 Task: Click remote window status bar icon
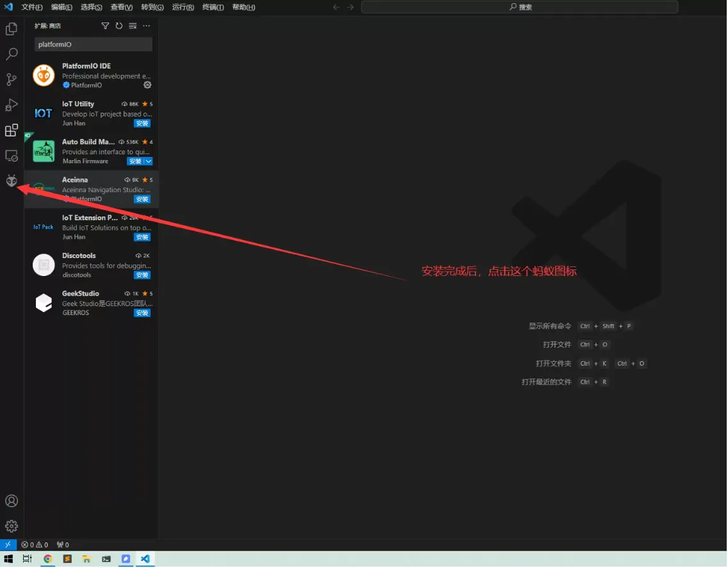[x=8, y=545]
